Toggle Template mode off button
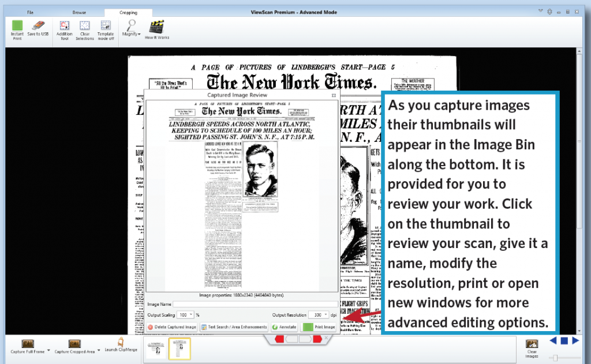Screen dimensions: 591x364 106,30
